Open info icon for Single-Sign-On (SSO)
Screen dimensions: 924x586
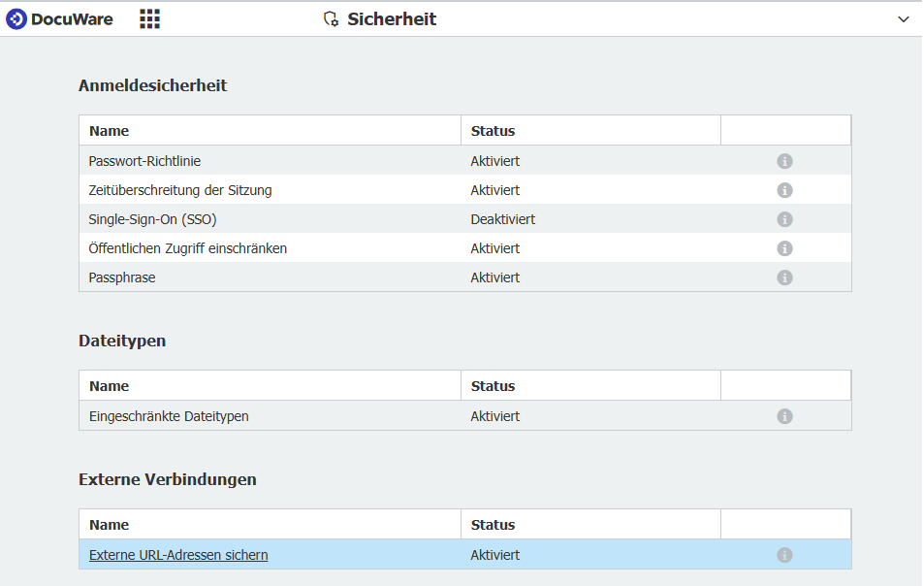point(784,219)
